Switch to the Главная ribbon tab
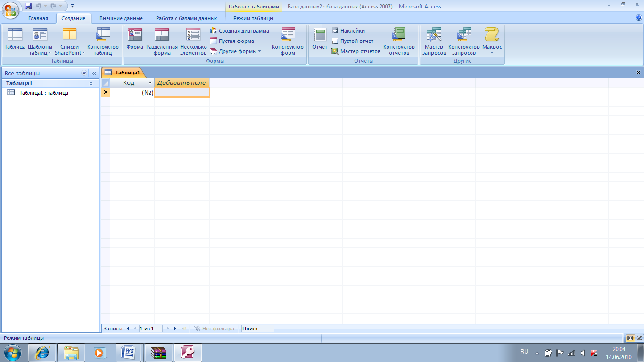 coord(38,18)
